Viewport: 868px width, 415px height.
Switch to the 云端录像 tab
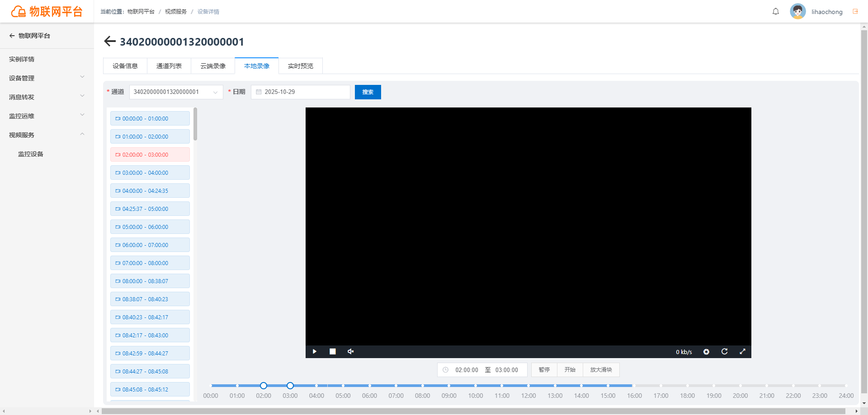coord(213,66)
